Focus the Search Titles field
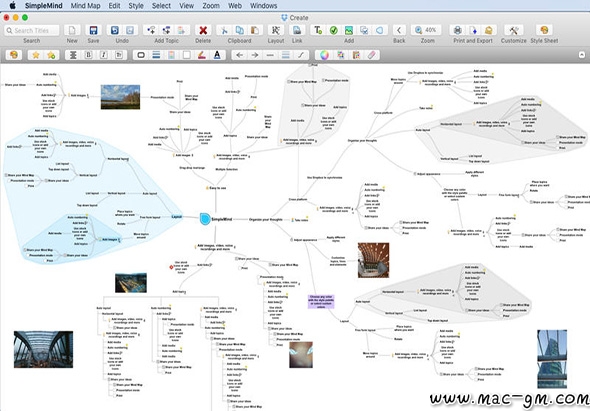This screenshot has width=590, height=411. [32, 30]
